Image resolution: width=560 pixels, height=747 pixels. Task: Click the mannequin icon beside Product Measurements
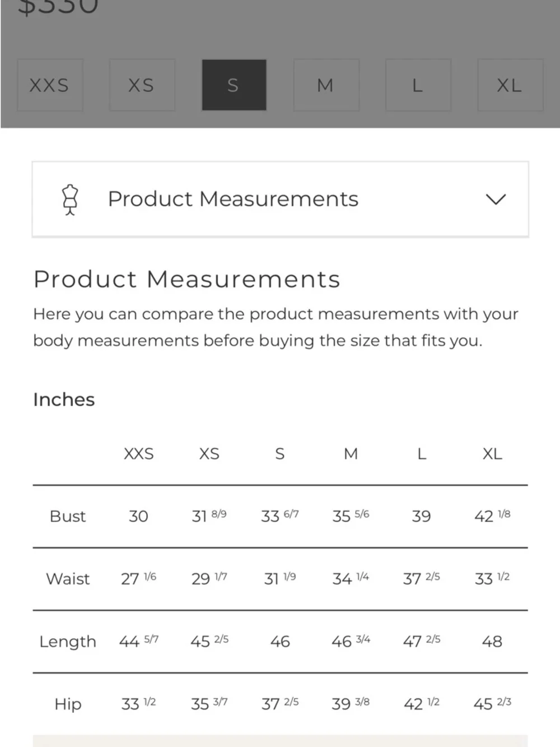[69, 199]
